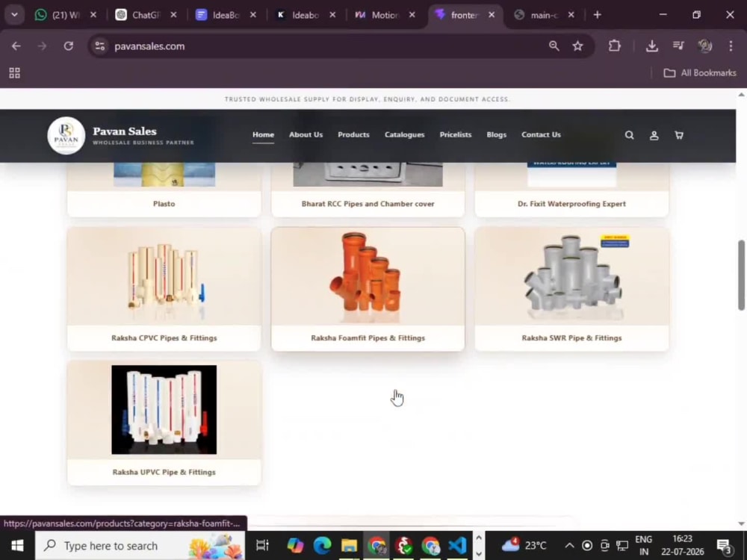
Task: Click the site information icon in address bar
Action: [100, 46]
